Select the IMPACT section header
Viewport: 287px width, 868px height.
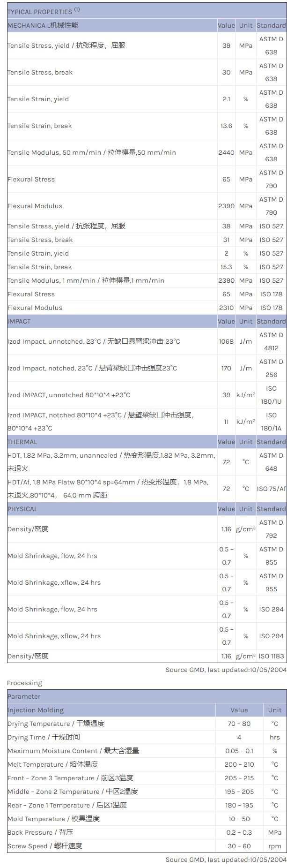pos(19,321)
